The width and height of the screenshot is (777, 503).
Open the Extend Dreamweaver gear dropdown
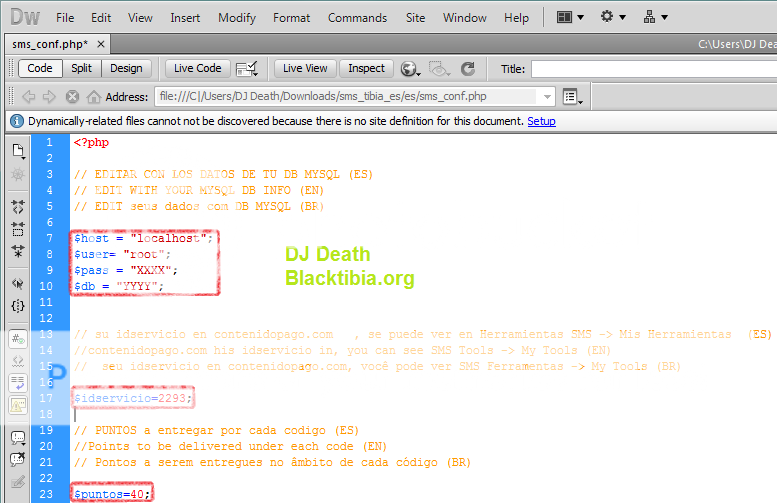tap(613, 17)
